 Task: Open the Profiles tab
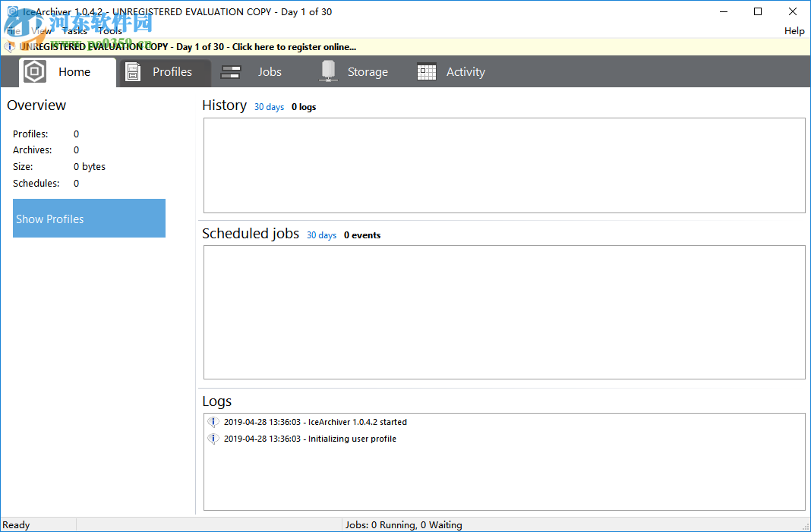point(165,72)
